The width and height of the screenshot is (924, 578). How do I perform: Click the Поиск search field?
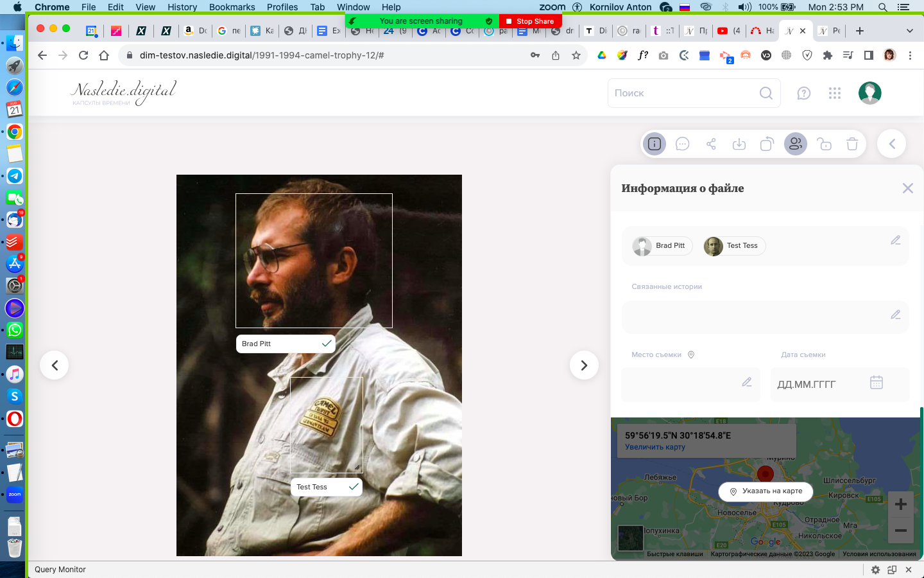point(683,93)
